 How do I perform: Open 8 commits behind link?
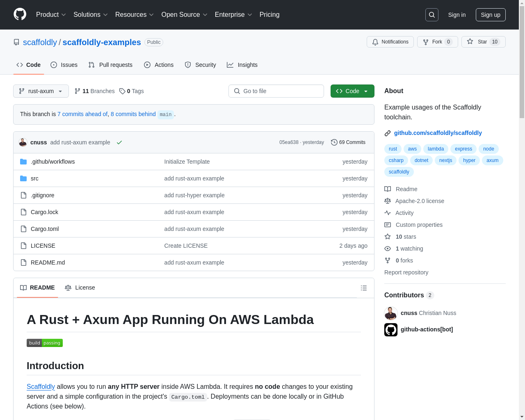pyautogui.click(x=133, y=114)
